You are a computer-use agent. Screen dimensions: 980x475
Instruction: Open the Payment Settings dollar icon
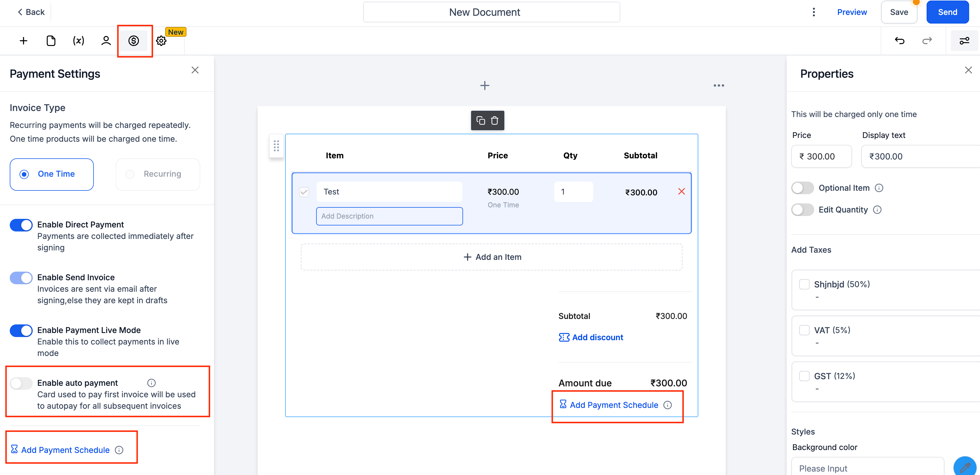(x=133, y=41)
